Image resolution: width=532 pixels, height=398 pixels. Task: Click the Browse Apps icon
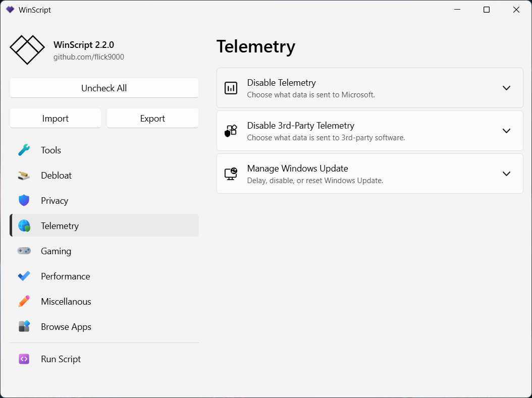[x=24, y=327]
